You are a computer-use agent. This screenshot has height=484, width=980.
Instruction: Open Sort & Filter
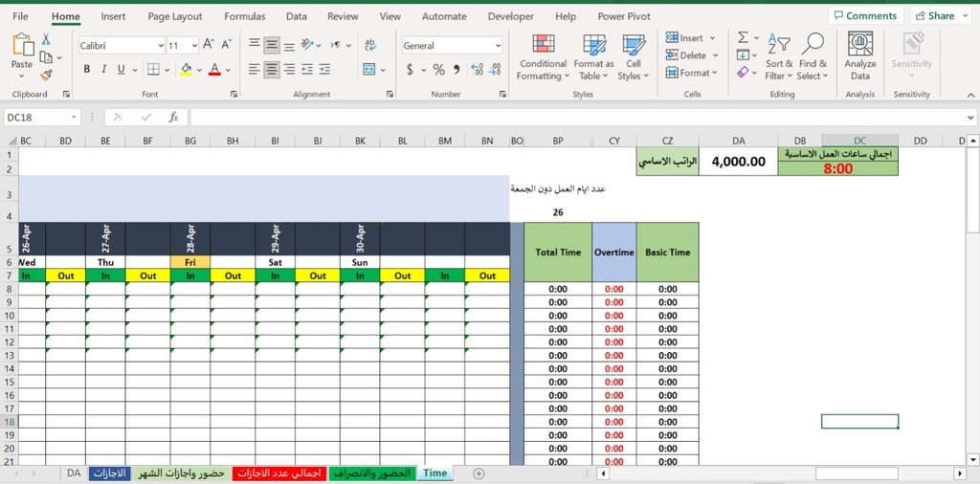(x=779, y=57)
